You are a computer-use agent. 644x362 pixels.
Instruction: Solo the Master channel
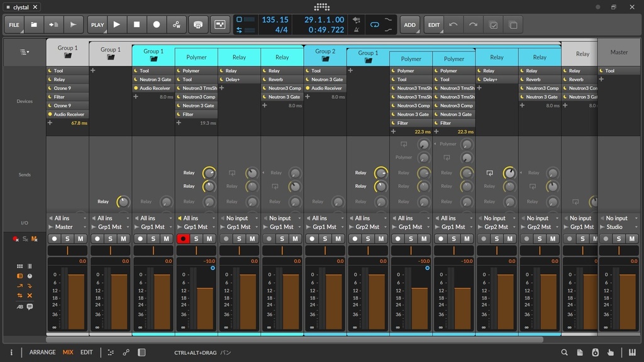pyautogui.click(x=619, y=238)
